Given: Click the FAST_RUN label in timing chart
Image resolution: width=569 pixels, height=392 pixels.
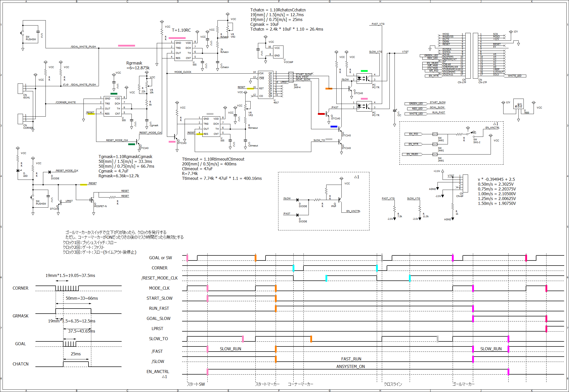Looking at the screenshot, I should click(351, 359).
